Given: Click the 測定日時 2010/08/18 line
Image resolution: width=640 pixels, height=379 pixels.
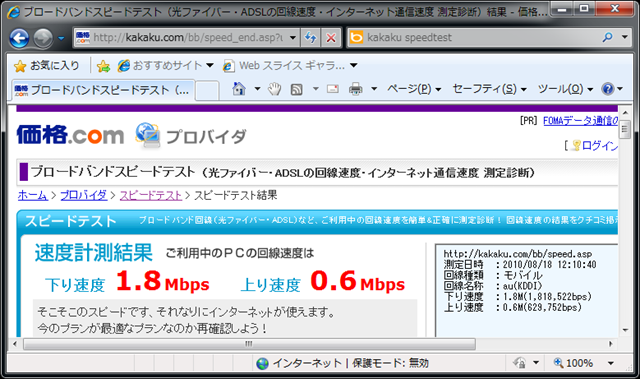Looking at the screenshot, I should (x=520, y=264).
